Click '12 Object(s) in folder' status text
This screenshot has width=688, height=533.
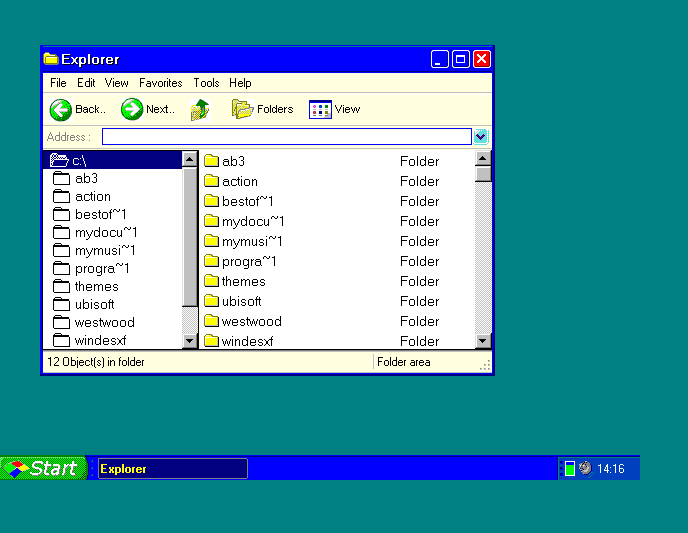(x=96, y=362)
